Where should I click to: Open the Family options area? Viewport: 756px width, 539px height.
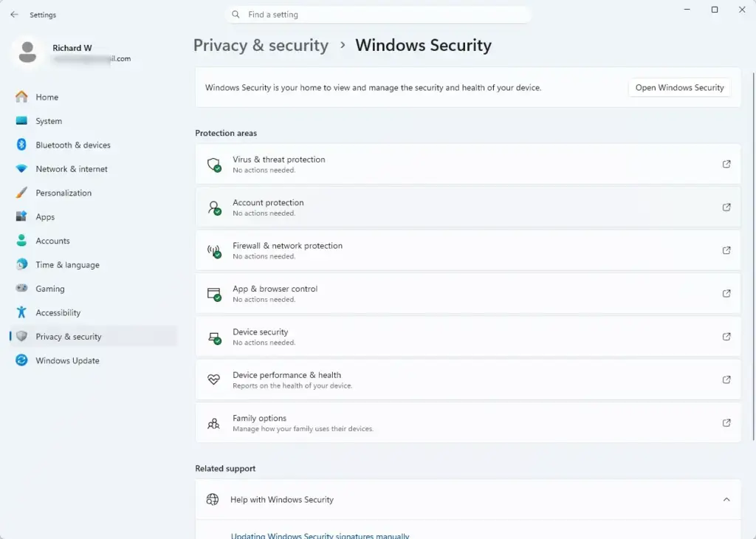coord(467,423)
